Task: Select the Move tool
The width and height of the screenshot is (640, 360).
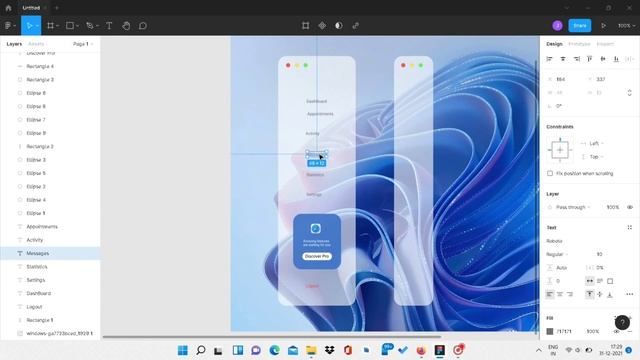Action: coord(29,26)
